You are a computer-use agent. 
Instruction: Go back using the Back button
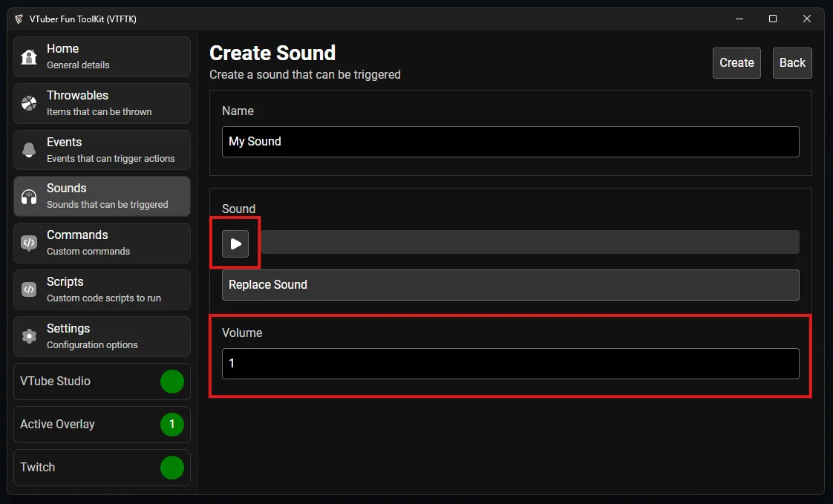791,63
